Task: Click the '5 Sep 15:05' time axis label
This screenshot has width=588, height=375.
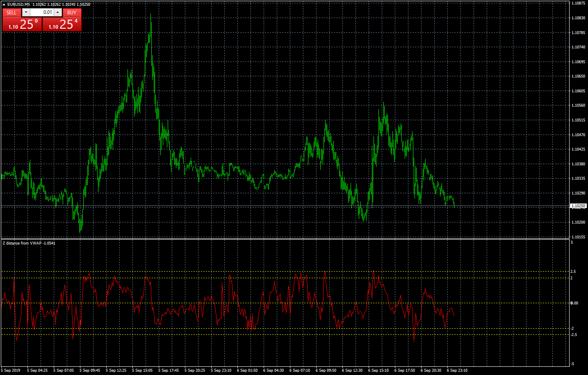Action: click(x=142, y=370)
